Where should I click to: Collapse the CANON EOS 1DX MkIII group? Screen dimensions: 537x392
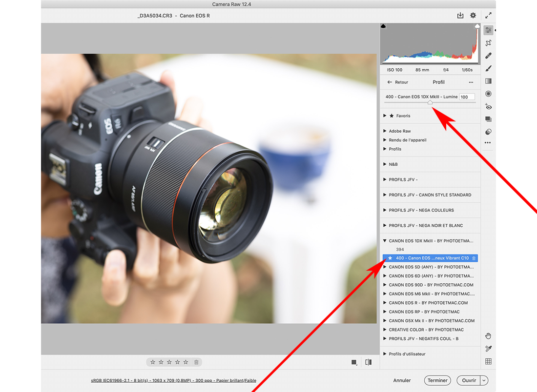pyautogui.click(x=385, y=241)
